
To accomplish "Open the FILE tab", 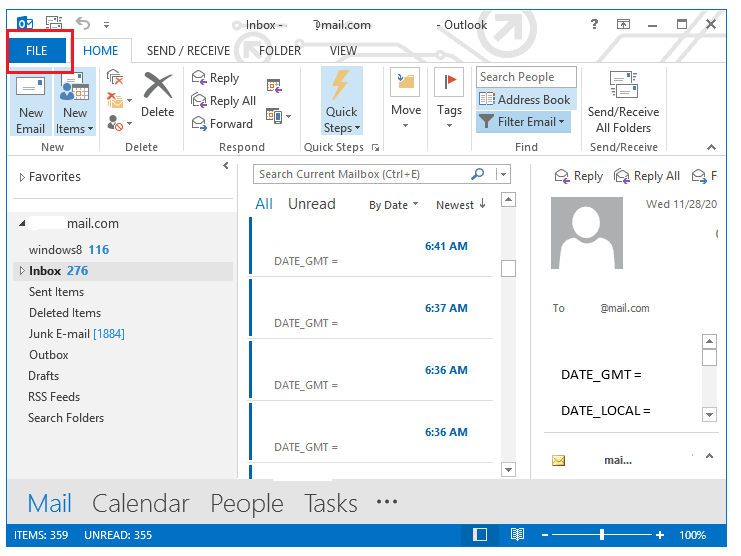I will (37, 51).
